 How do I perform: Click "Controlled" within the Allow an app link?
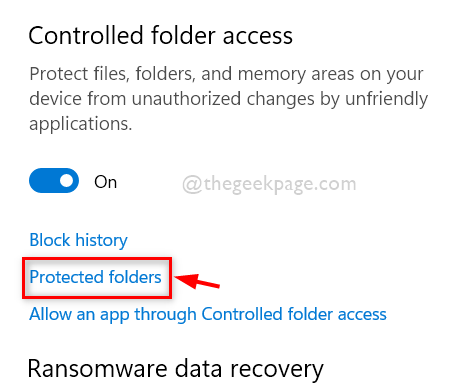click(242, 314)
